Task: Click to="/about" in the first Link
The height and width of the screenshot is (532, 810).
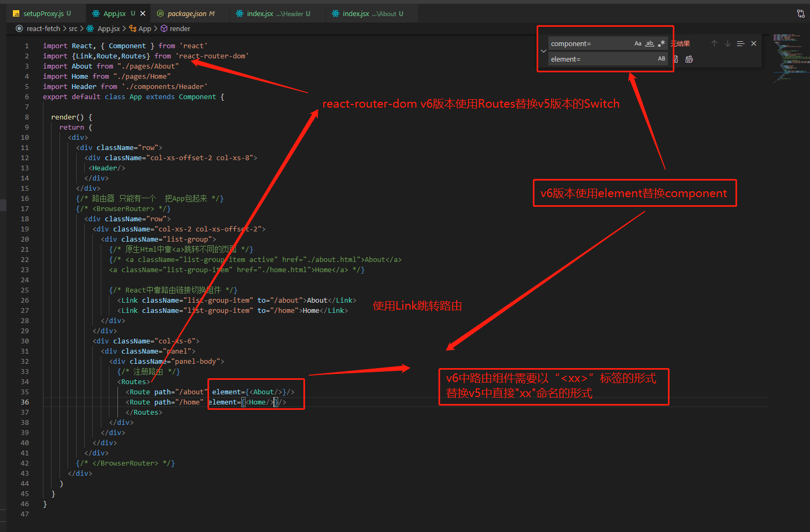Action: pos(280,300)
